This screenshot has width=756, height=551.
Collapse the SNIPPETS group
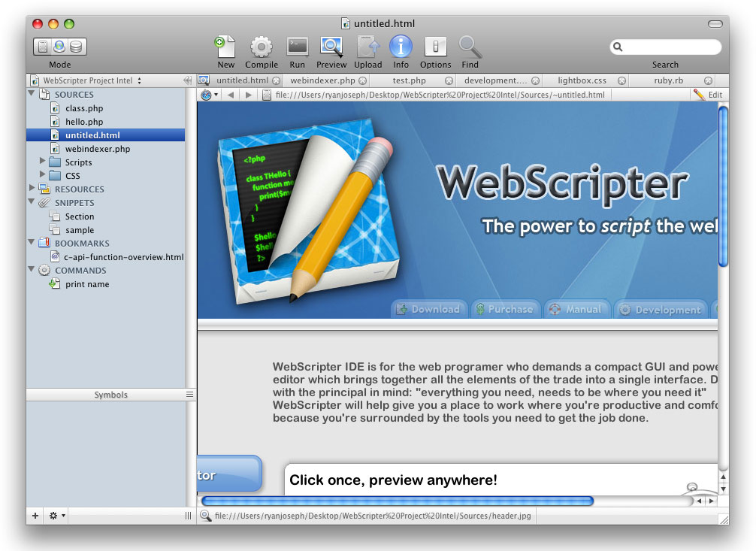(32, 201)
